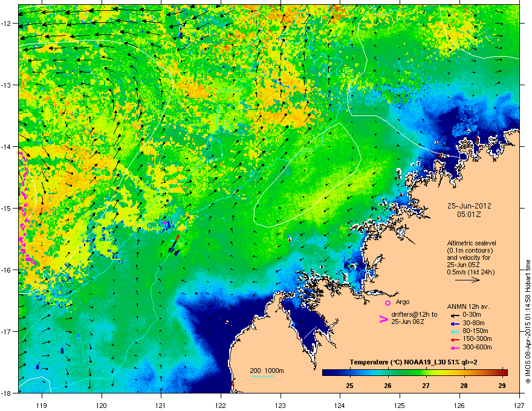The image size is (532, 411).
Task: Click the 'Altimetric sealevel' legend text
Action: 472,243
